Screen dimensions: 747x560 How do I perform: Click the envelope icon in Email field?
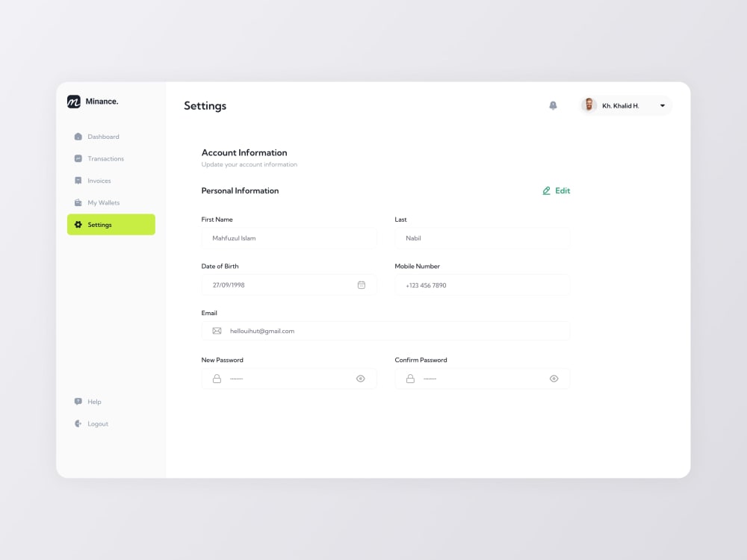(217, 331)
